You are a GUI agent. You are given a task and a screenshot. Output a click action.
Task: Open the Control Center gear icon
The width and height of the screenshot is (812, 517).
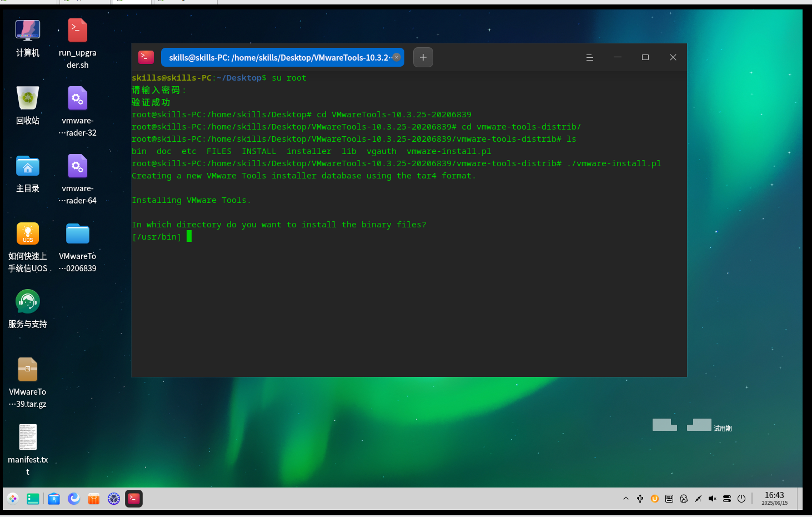click(x=114, y=499)
